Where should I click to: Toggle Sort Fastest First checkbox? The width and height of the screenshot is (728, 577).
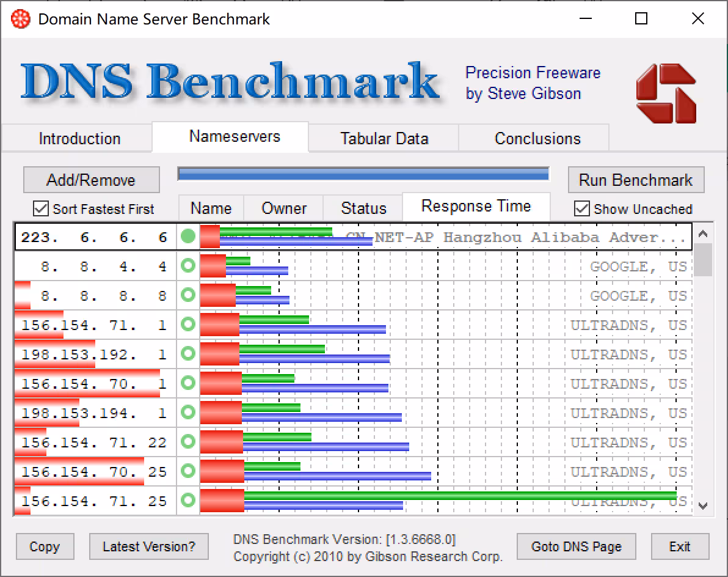click(41, 208)
